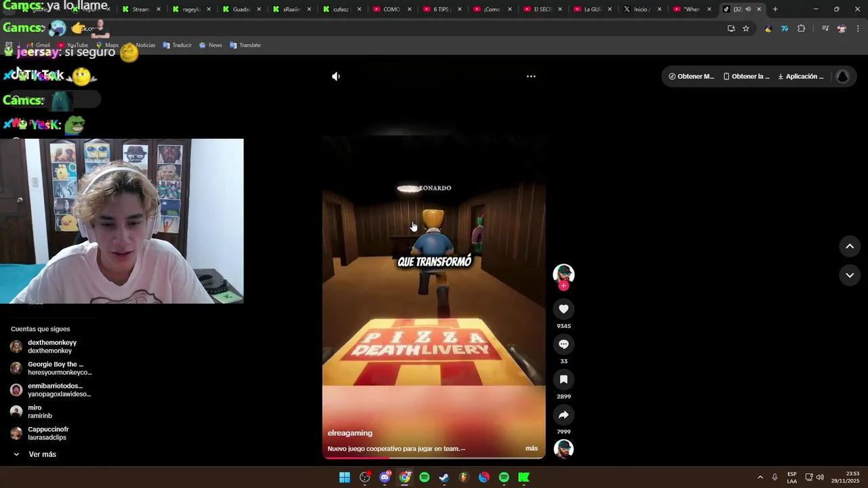
Task: Click the 'Obtener M...' button
Action: (691, 77)
